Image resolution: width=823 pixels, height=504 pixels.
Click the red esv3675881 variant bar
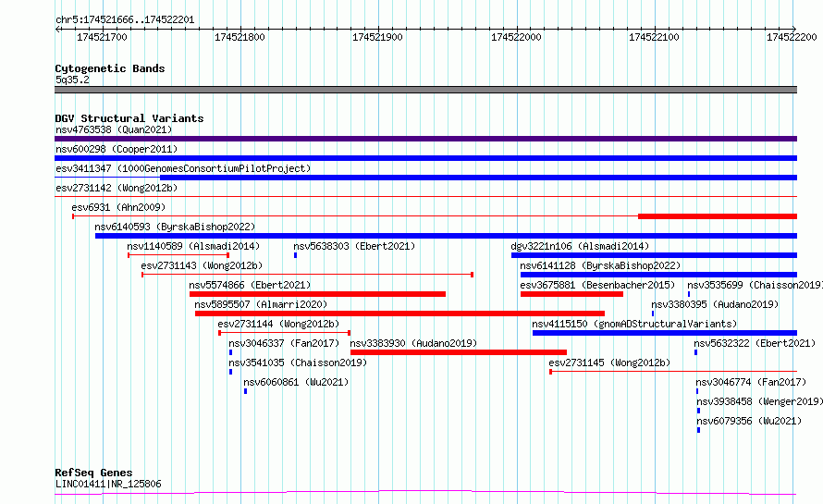point(571,294)
